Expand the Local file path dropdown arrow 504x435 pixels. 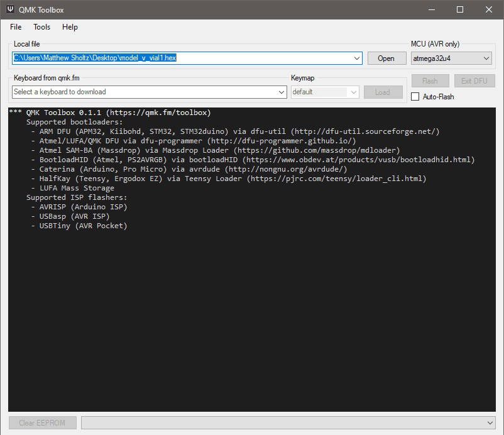tap(357, 58)
